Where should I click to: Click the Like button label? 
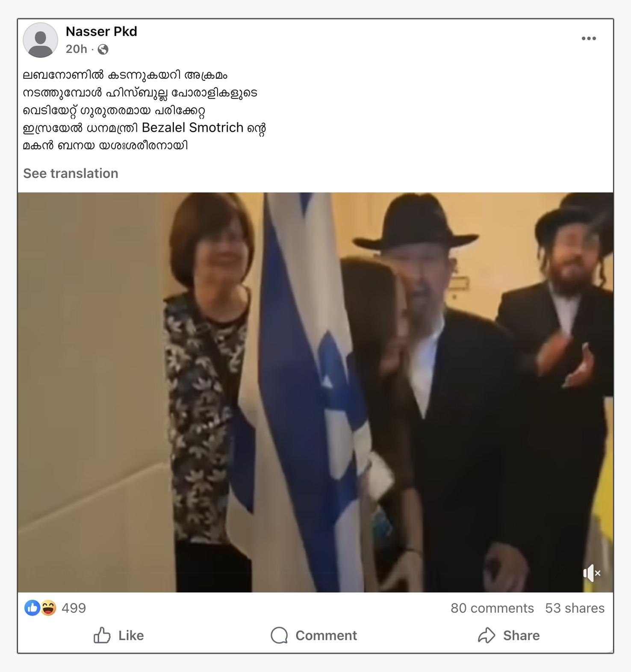coord(131,635)
